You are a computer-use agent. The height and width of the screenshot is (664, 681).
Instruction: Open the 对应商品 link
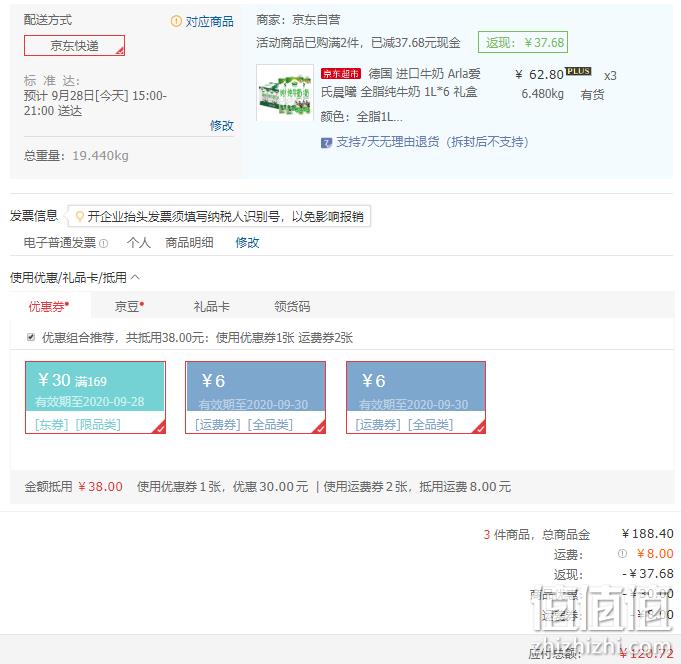[x=209, y=21]
